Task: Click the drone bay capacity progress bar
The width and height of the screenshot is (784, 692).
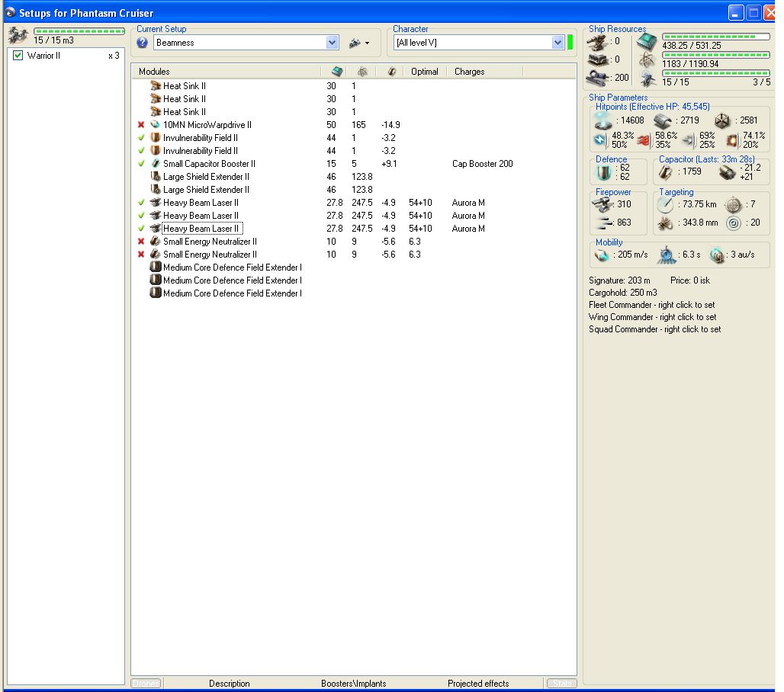Action: pos(79,31)
